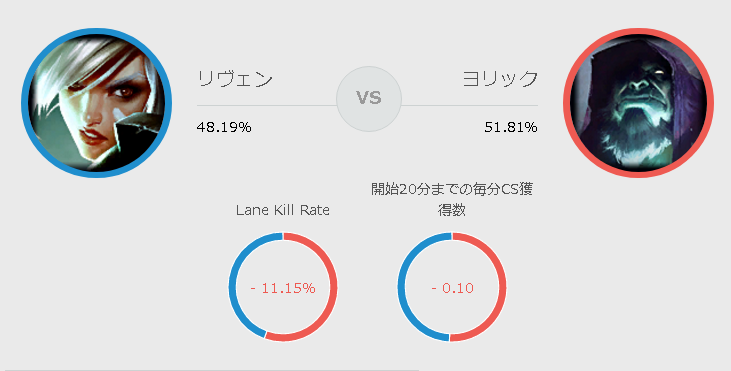This screenshot has height=371, width=731.
Task: Select the リヴェン champion name
Action: pos(234,79)
